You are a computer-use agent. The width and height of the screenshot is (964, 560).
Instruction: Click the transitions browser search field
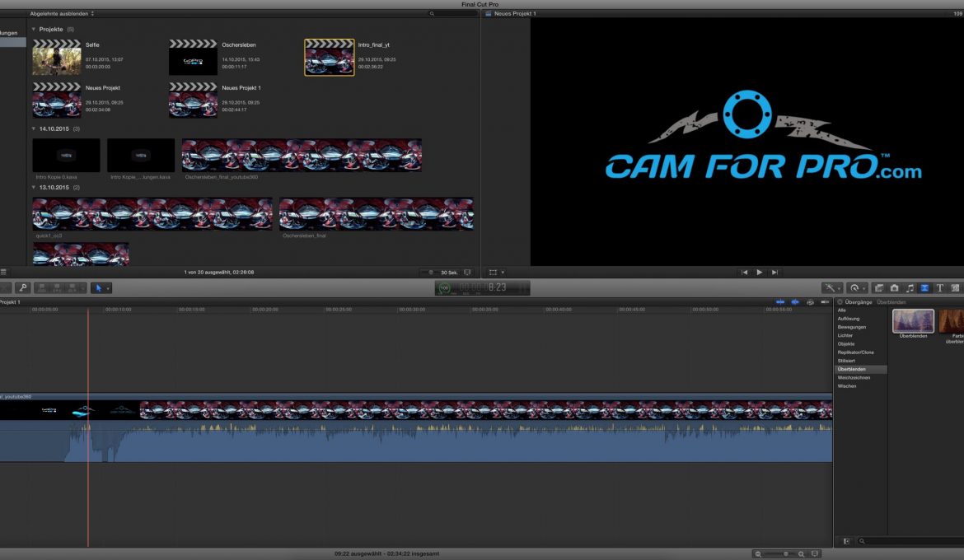tap(910, 541)
